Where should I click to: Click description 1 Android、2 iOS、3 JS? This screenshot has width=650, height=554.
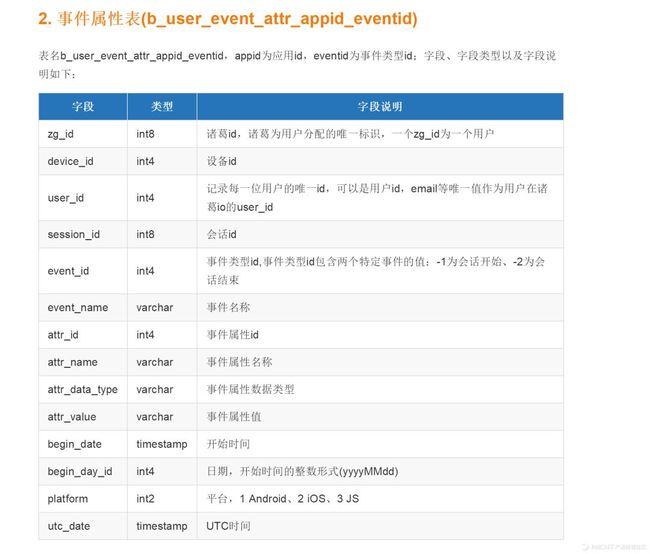pos(283,499)
